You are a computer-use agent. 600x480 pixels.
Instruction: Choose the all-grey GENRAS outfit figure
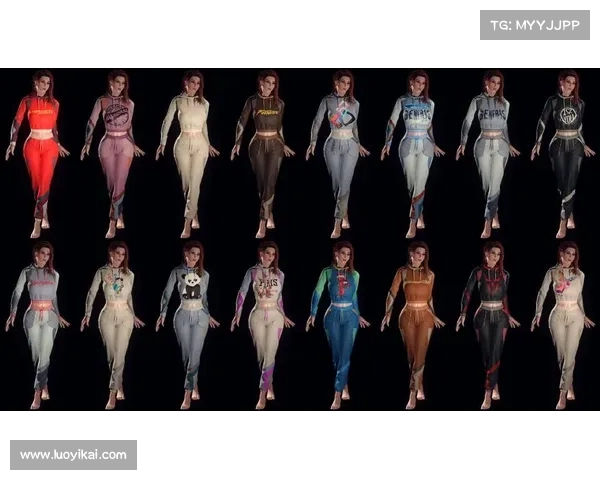click(488, 153)
